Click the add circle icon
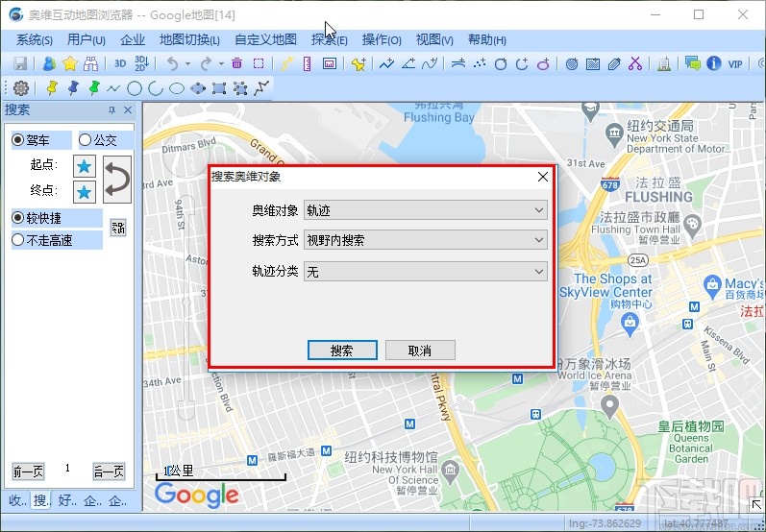The image size is (766, 532). click(501, 63)
